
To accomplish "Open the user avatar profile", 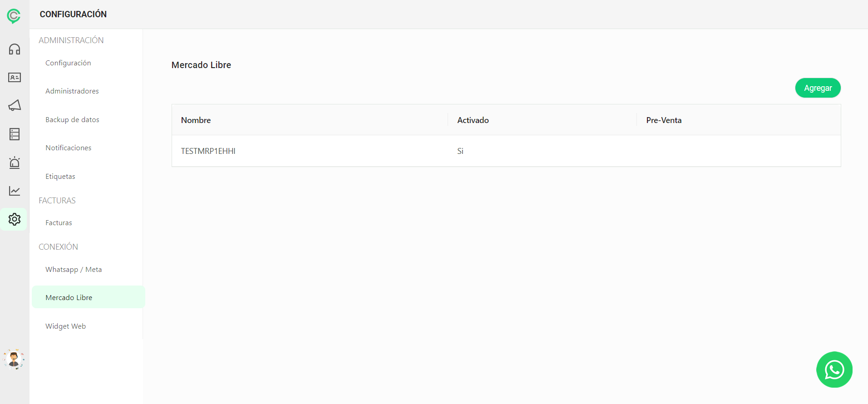I will click(x=14, y=360).
